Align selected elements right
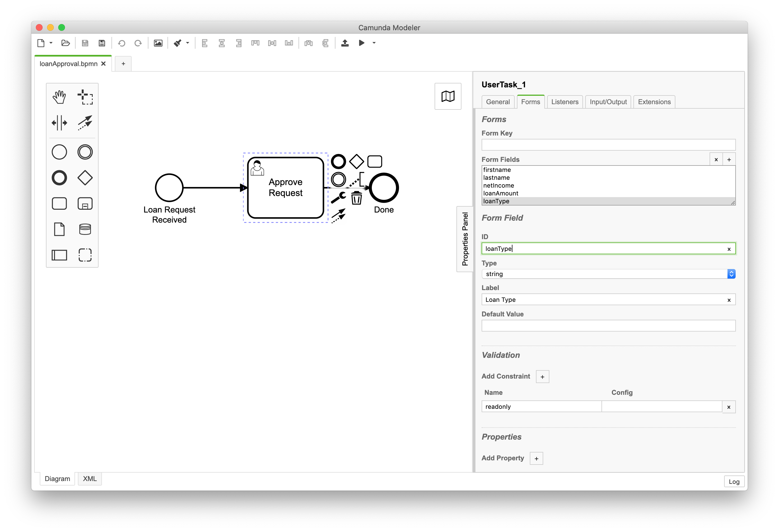779x532 pixels. [x=239, y=43]
